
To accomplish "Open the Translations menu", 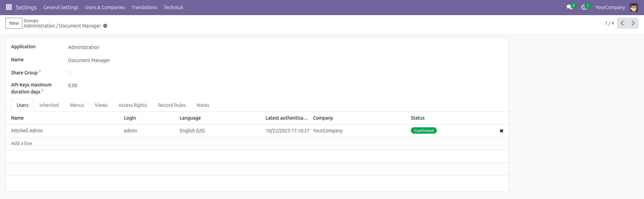I will (144, 7).
